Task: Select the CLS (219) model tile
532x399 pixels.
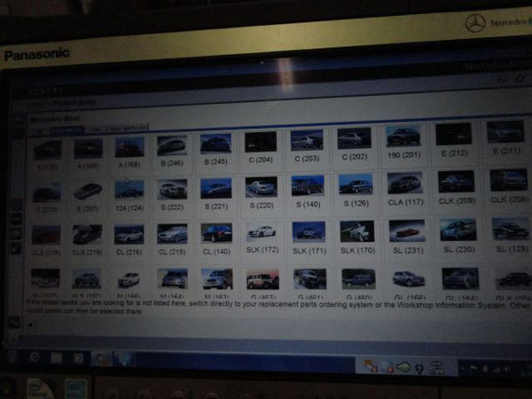Action: (88, 240)
